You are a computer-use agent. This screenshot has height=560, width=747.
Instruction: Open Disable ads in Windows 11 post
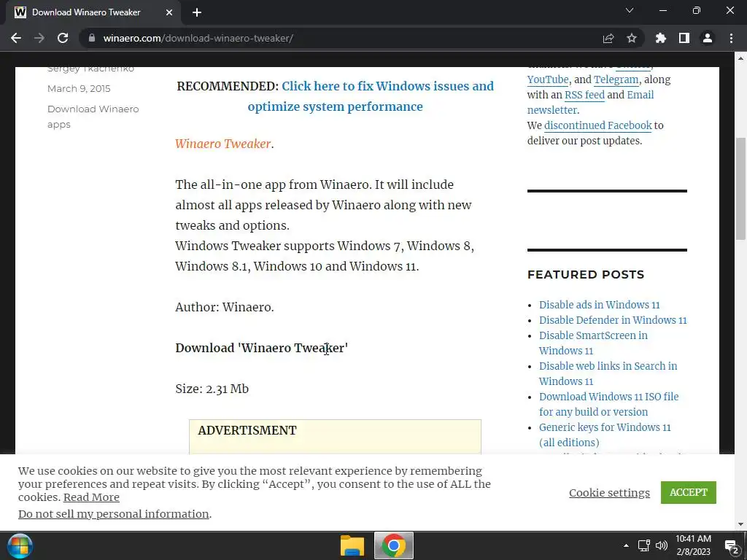[x=600, y=305]
